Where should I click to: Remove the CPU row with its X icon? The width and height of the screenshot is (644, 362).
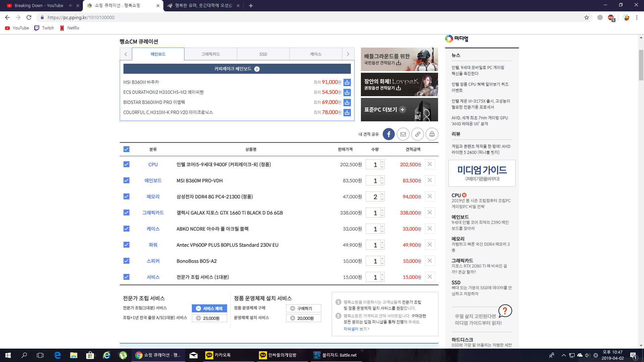coord(430,164)
